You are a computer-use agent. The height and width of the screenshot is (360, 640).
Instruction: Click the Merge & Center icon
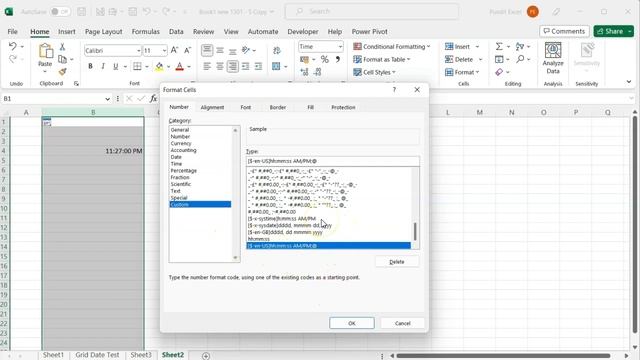click(276, 66)
